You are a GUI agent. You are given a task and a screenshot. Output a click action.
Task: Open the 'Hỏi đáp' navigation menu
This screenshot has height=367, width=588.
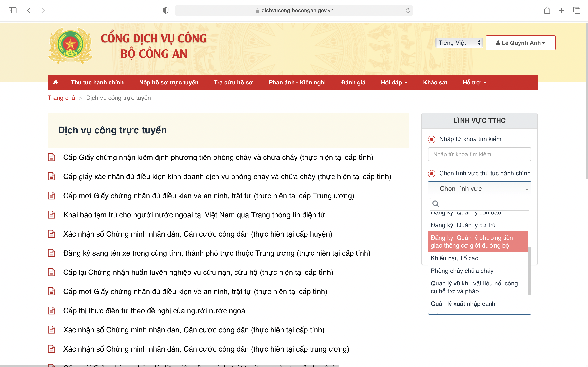point(394,83)
